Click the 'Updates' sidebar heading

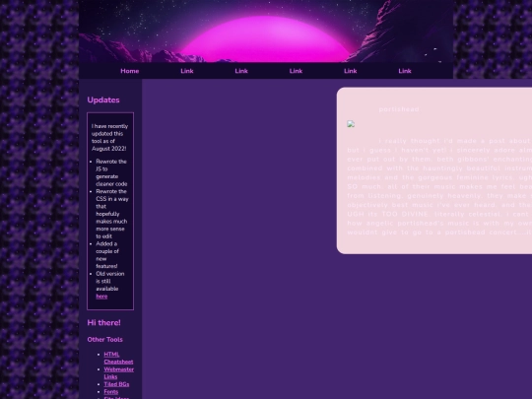tap(103, 100)
